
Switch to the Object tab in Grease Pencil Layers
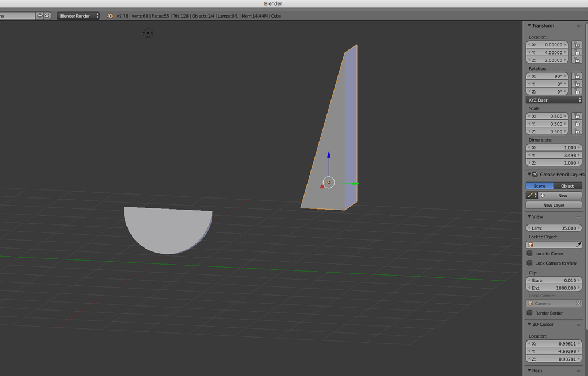click(567, 185)
